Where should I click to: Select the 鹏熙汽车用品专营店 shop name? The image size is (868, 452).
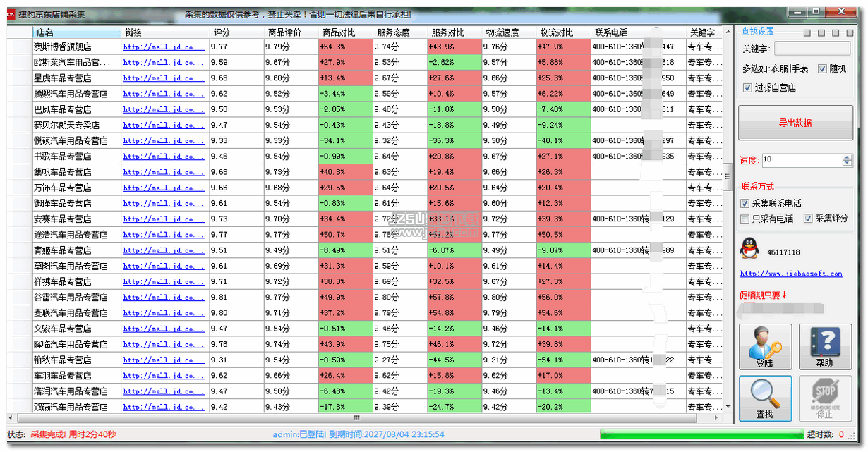click(x=71, y=93)
